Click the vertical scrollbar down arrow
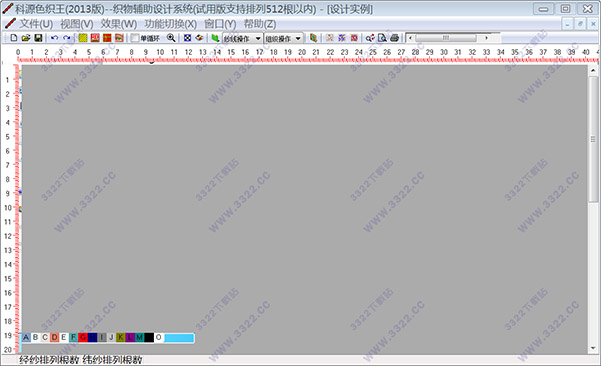This screenshot has width=601, height=366. click(x=593, y=348)
